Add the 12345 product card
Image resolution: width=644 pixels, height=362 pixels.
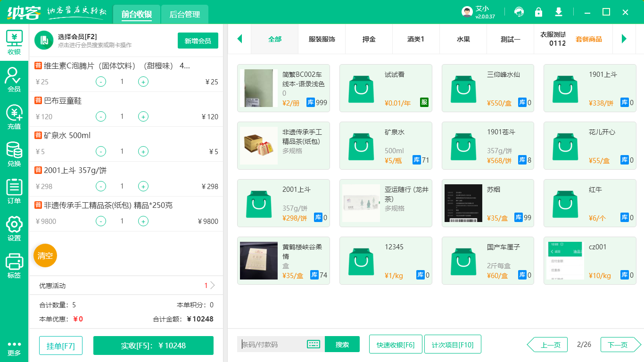tap(386, 261)
